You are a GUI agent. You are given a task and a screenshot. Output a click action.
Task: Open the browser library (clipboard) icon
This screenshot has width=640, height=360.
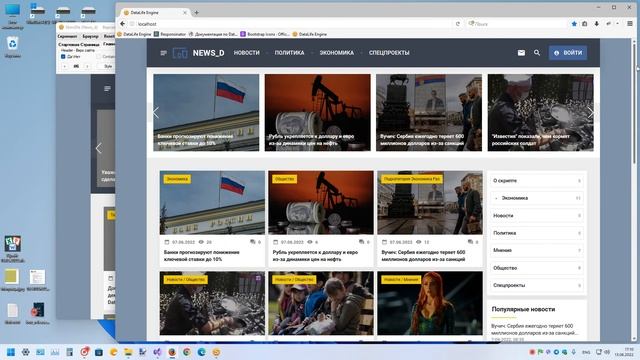[584, 24]
